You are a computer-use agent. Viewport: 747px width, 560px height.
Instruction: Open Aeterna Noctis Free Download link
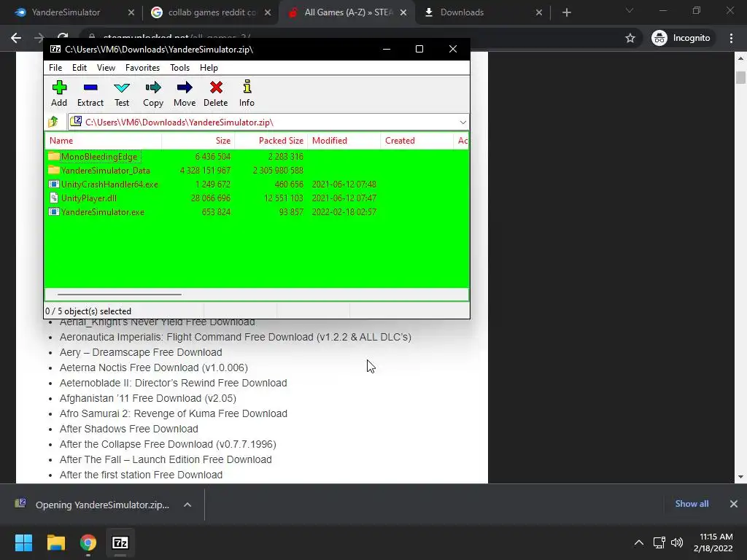pos(153,367)
